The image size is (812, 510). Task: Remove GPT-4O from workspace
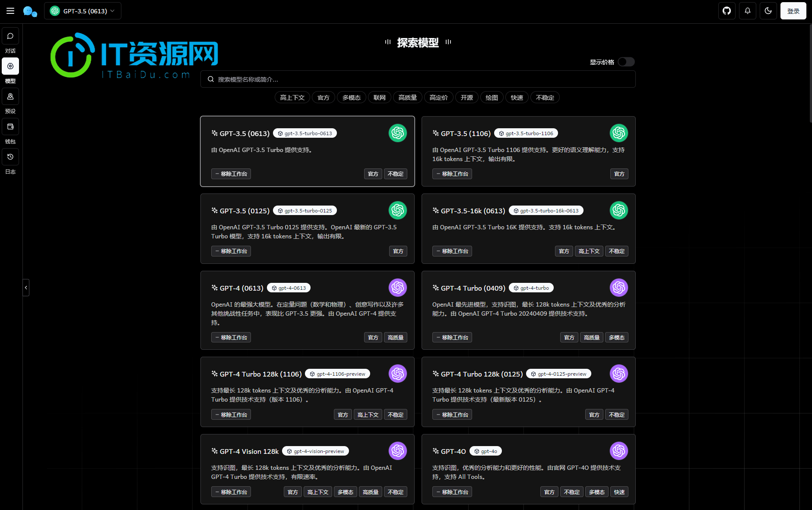(452, 492)
